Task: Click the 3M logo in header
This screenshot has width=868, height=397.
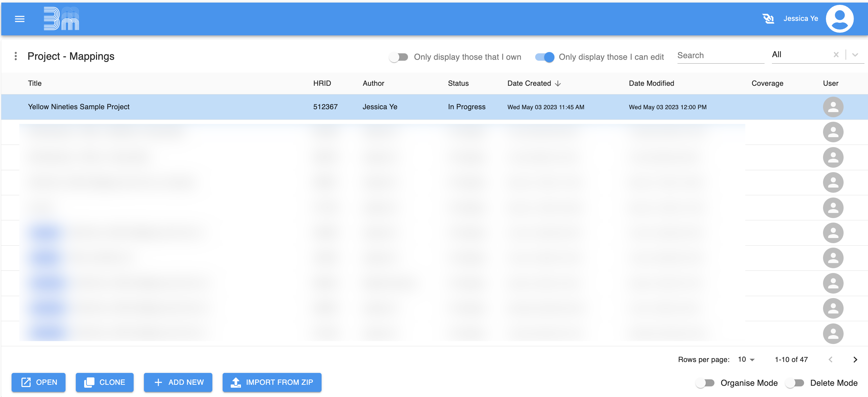Action: coord(61,19)
